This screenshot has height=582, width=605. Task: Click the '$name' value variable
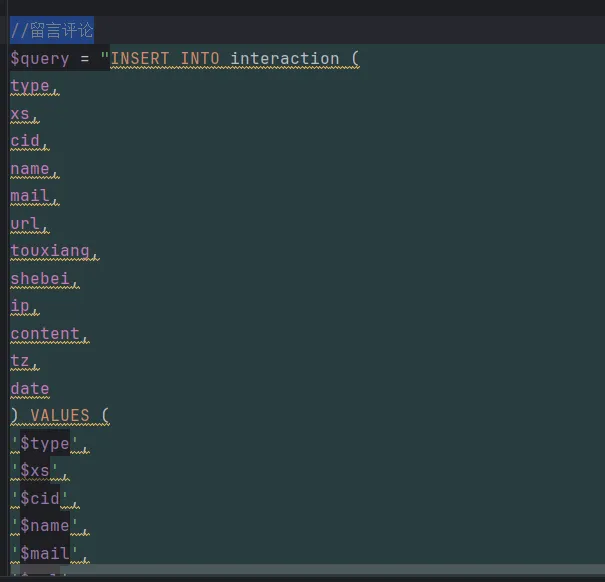tap(45, 526)
